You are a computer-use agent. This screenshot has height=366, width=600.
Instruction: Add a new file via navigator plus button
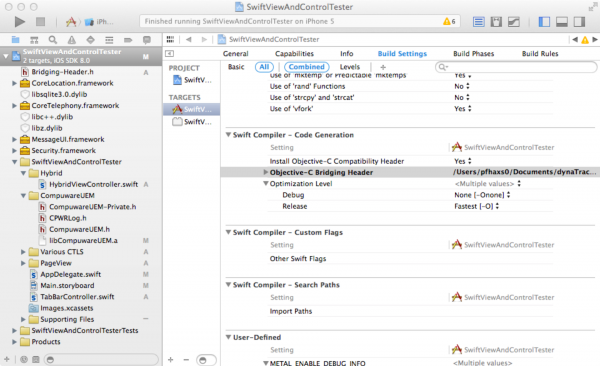tap(7, 359)
